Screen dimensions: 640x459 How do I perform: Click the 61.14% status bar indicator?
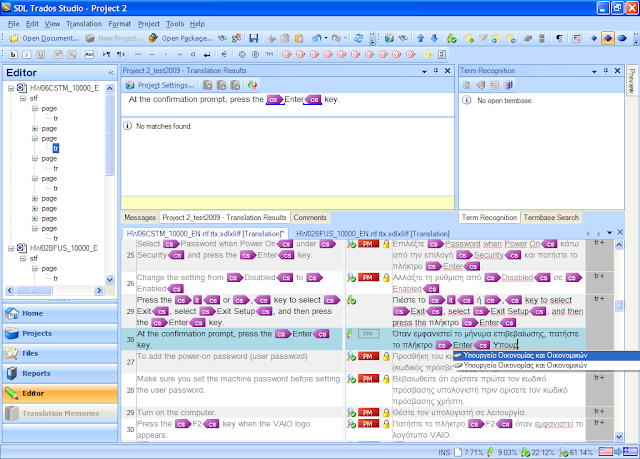(x=576, y=452)
